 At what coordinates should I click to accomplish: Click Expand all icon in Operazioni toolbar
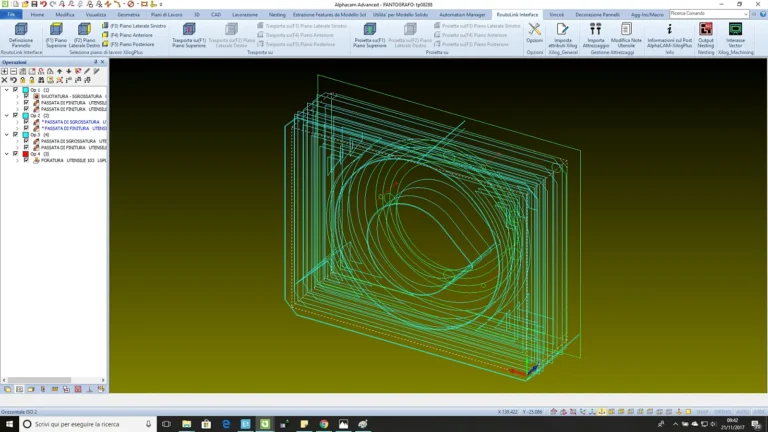(4, 72)
